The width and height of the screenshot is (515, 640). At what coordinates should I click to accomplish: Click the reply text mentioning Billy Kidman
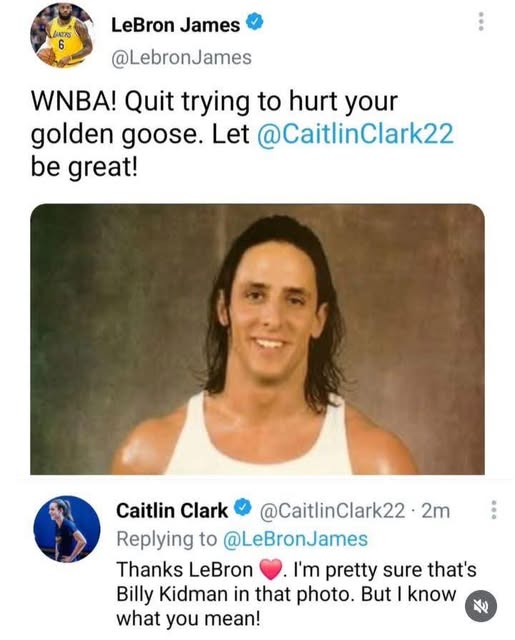tap(296, 594)
